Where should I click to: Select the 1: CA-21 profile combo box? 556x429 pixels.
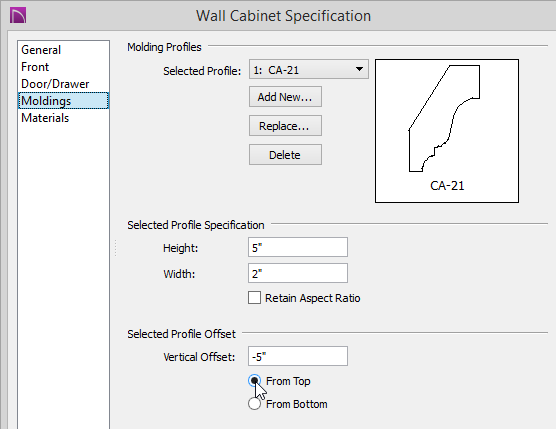click(308, 69)
